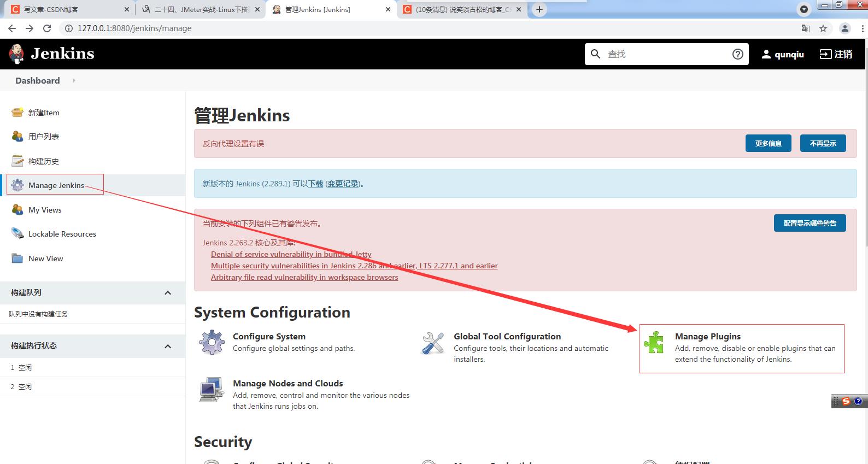
Task: Click the translate page icon
Action: coord(806,28)
